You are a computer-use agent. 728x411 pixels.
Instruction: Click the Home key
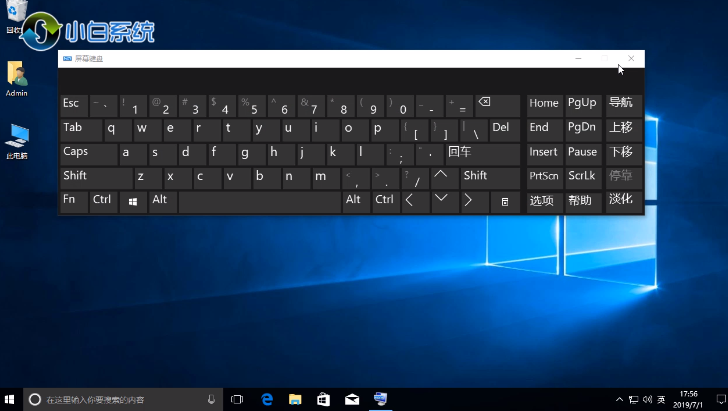point(544,105)
